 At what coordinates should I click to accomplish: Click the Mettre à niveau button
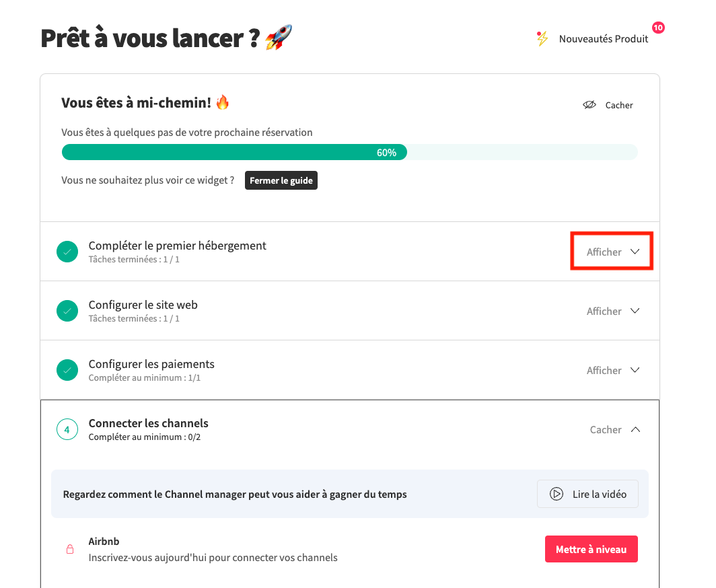point(591,549)
